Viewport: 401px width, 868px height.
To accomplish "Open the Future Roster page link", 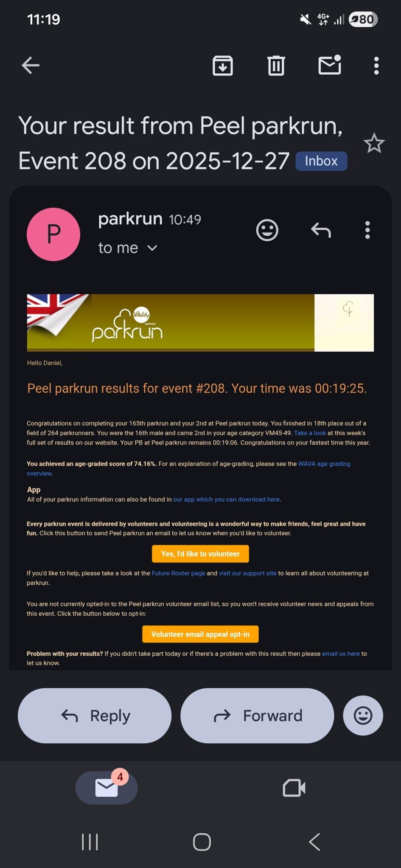I will point(178,573).
